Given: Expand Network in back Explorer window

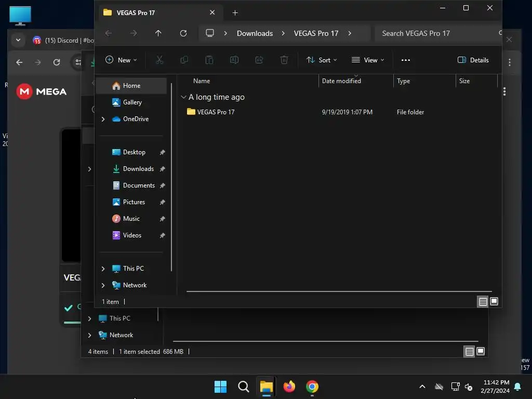Looking at the screenshot, I should pos(89,335).
